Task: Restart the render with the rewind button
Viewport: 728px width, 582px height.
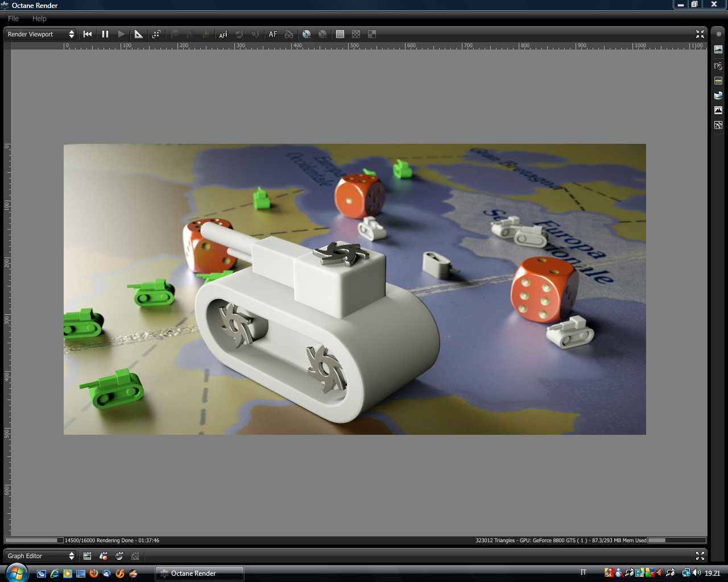Action: [88, 34]
